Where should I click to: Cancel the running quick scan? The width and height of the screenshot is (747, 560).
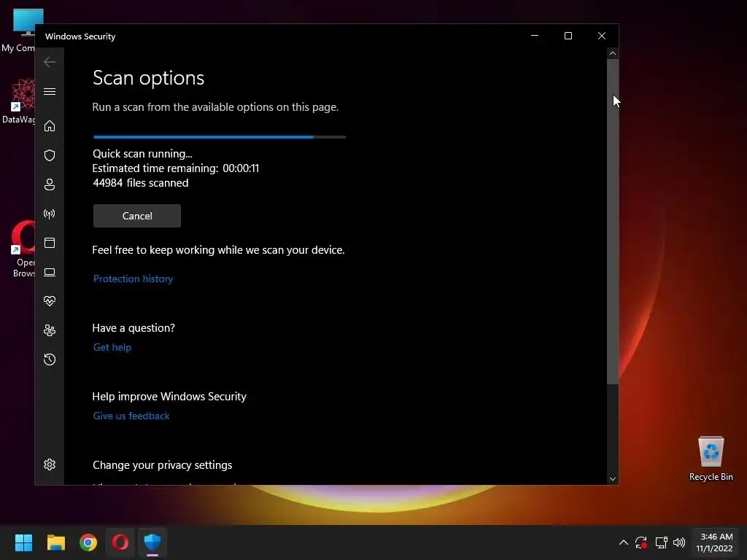point(137,216)
